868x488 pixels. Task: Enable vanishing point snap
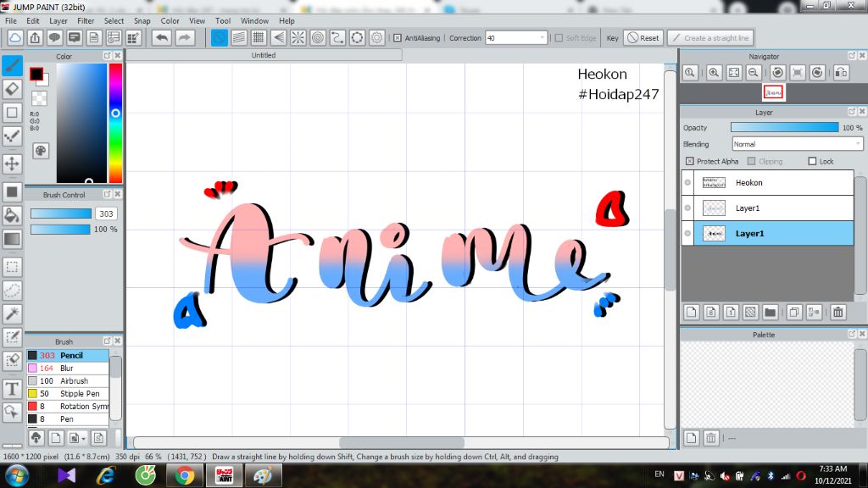[278, 37]
